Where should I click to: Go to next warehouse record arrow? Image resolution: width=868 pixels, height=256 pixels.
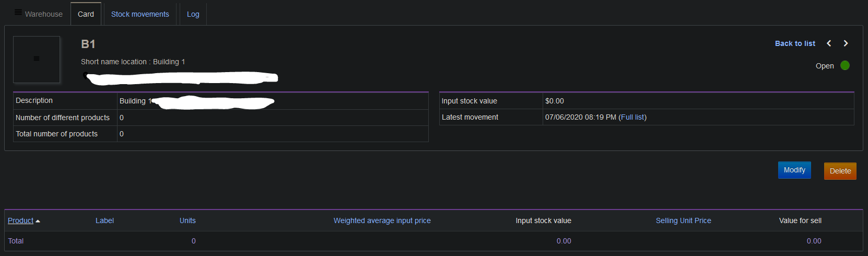click(x=846, y=43)
